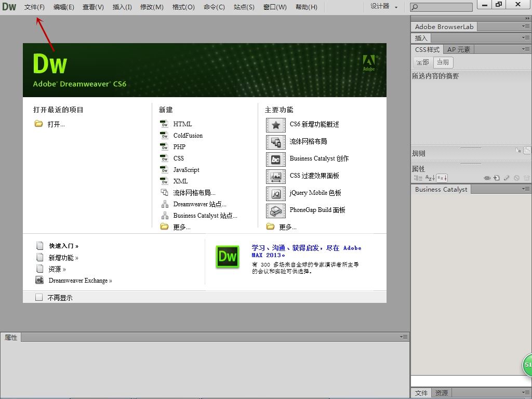Click the Dreamweaver Exchange icon

coord(39,280)
